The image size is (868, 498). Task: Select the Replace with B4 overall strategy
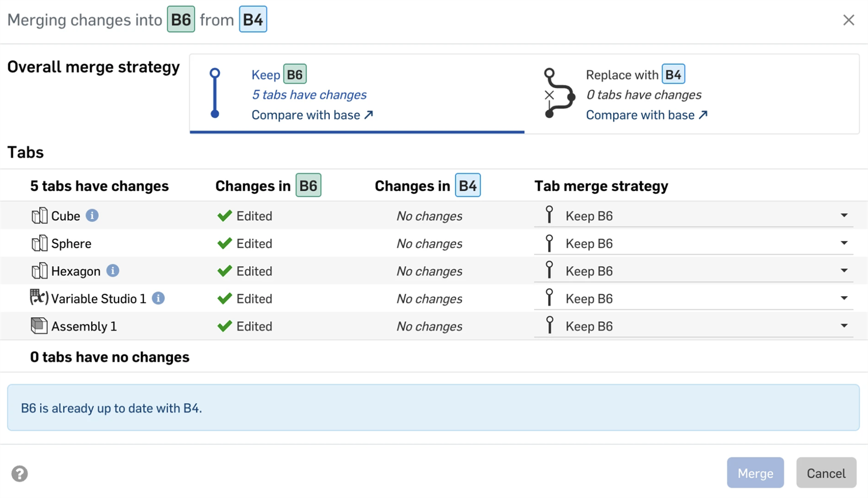tap(692, 94)
